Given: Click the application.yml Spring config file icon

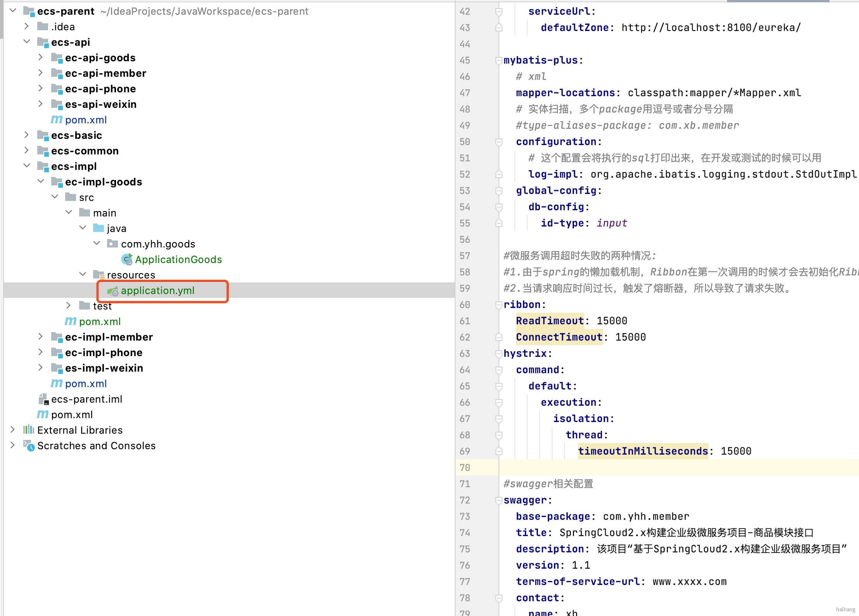Looking at the screenshot, I should [x=113, y=291].
